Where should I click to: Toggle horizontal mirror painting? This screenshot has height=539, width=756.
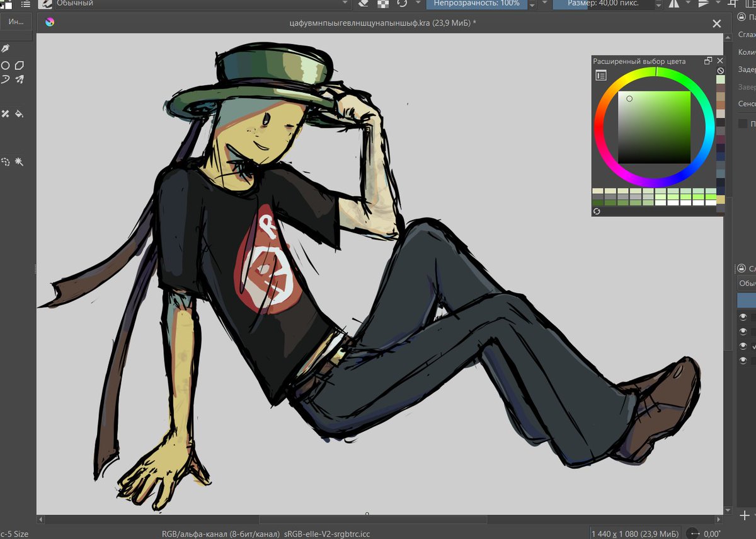coord(673,4)
